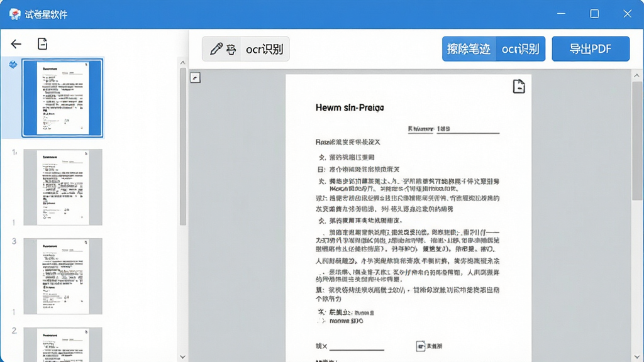Screen dimensions: 644x362
Task: Click the ocr识别 label in left toolbar group
Action: coord(265,49)
